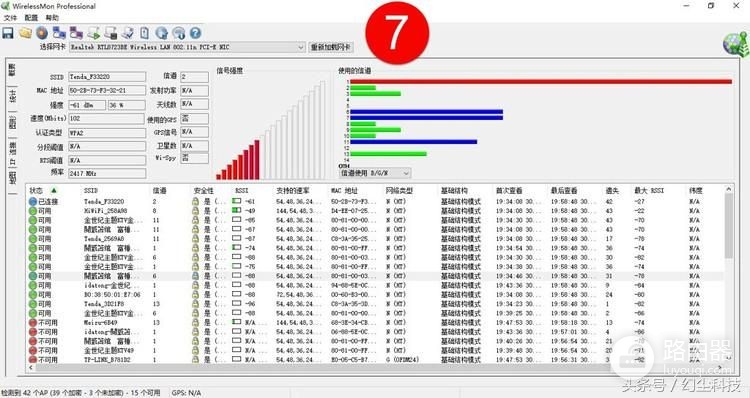Open the 选择网卡 Realtek adapter dropdown
The height and width of the screenshot is (398, 750).
[x=187, y=47]
